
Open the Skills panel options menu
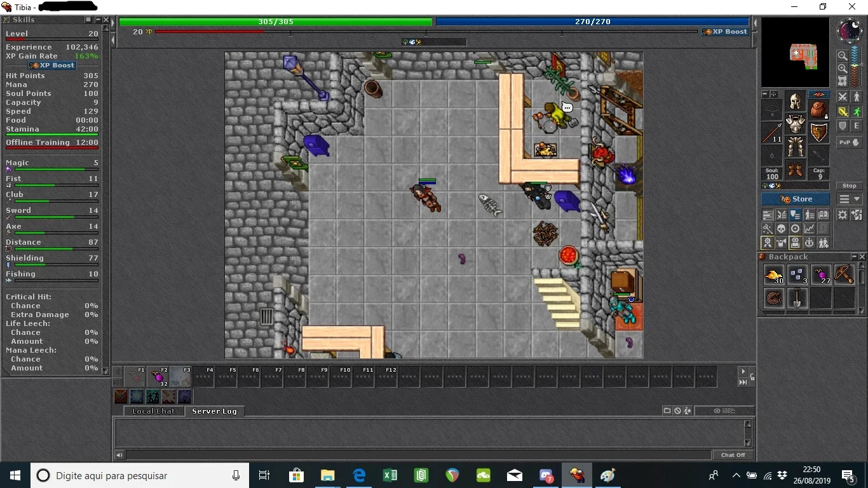pyautogui.click(x=89, y=20)
